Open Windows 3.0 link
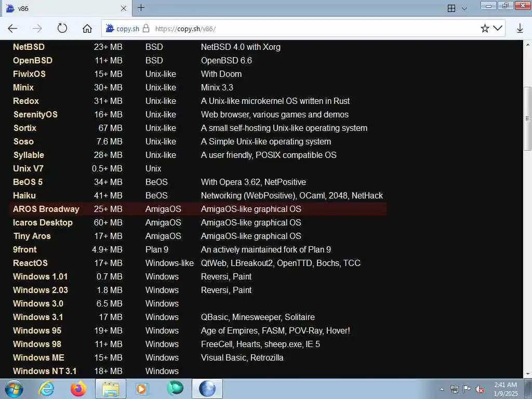Image resolution: width=532 pixels, height=399 pixels. 38,303
